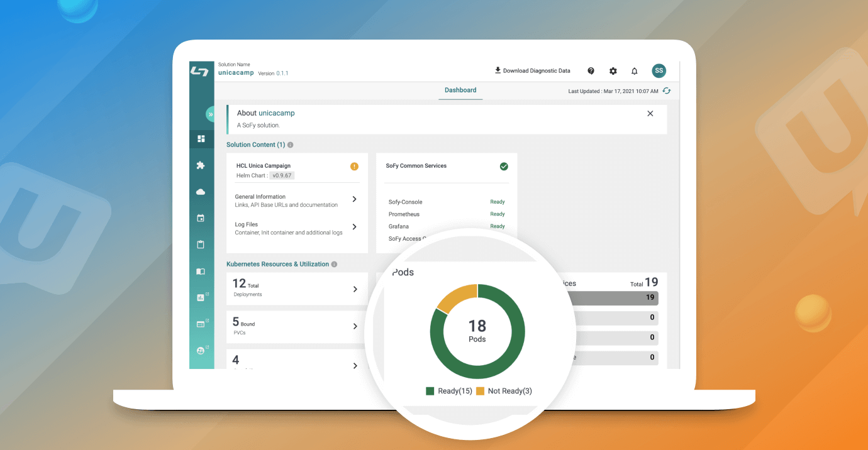
Task: Click the Last Updated timestamp text
Action: coord(613,92)
